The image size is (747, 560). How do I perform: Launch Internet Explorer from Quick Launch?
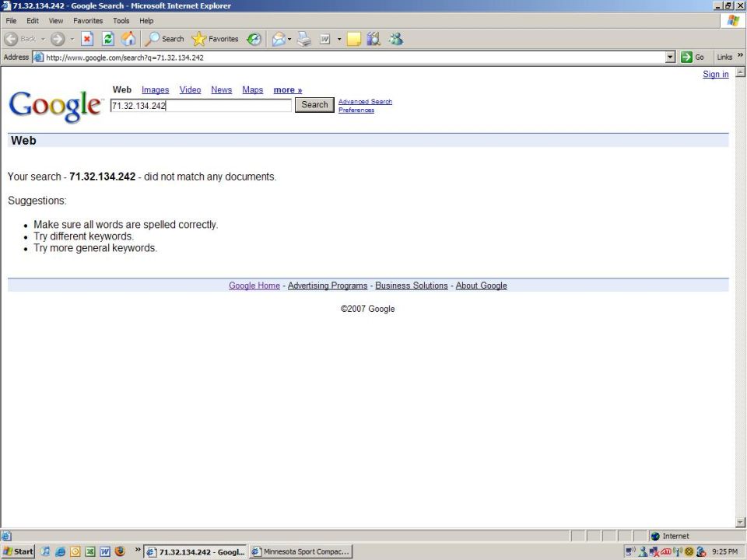60,551
